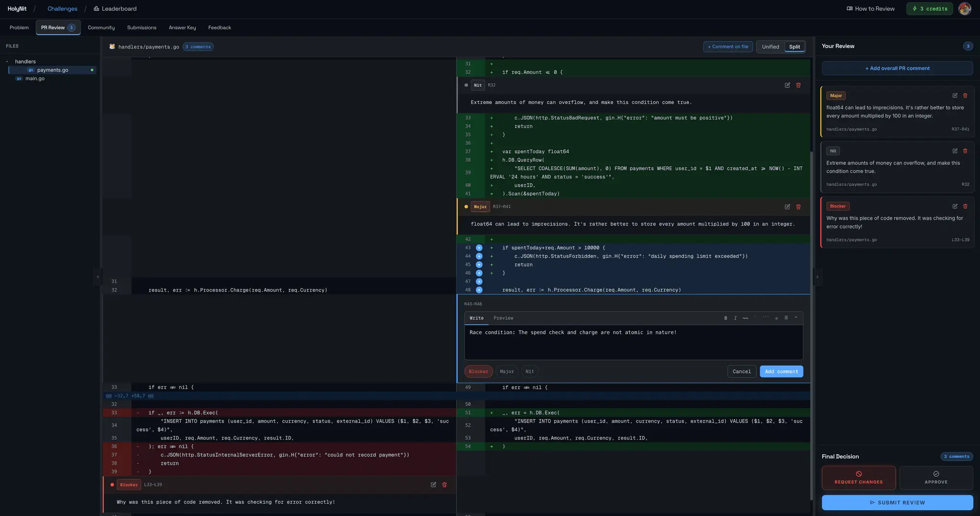
Task: Click the plus icon on line 46
Action: (x=479, y=273)
